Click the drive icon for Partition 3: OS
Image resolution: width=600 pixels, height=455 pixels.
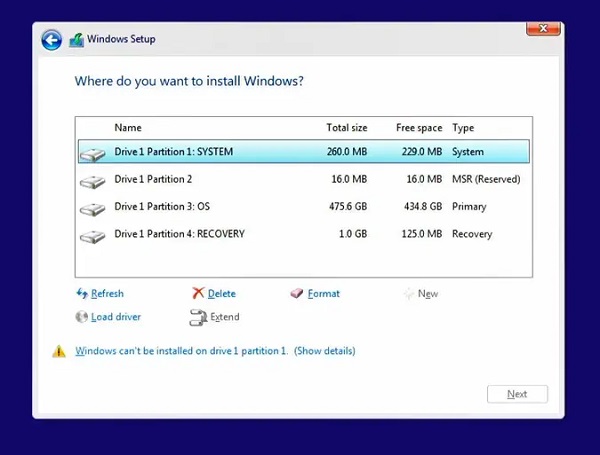click(92, 209)
